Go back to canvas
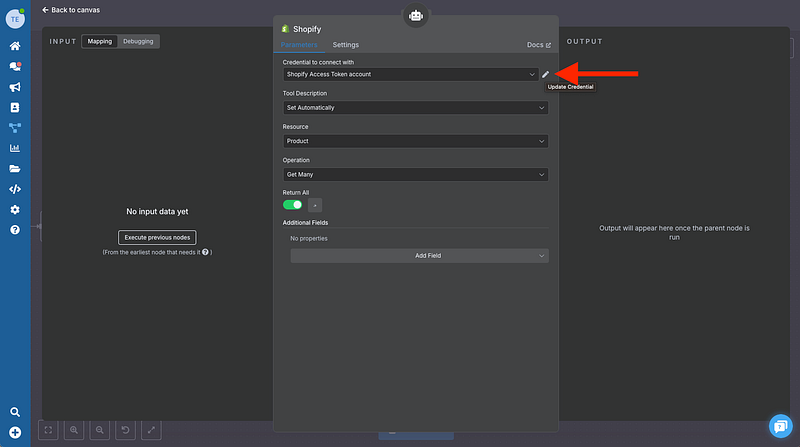 tap(70, 9)
